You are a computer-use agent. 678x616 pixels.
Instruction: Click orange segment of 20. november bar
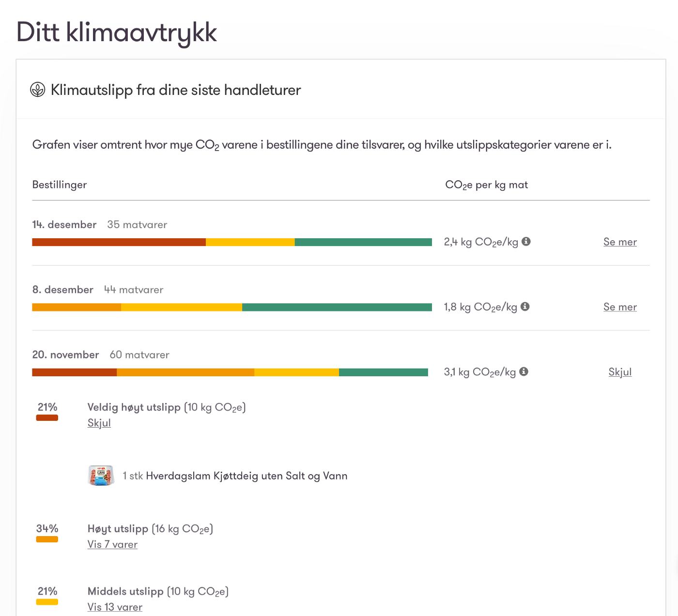coord(185,372)
